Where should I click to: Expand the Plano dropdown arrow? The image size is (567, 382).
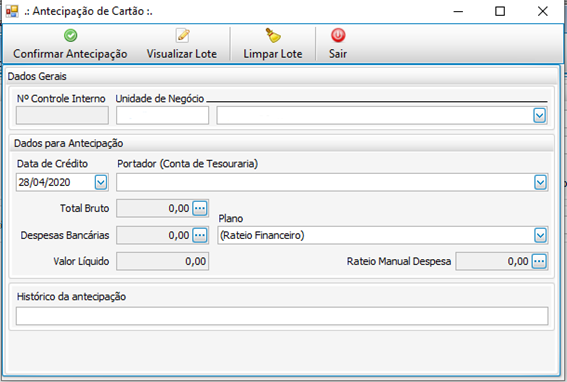tap(540, 235)
